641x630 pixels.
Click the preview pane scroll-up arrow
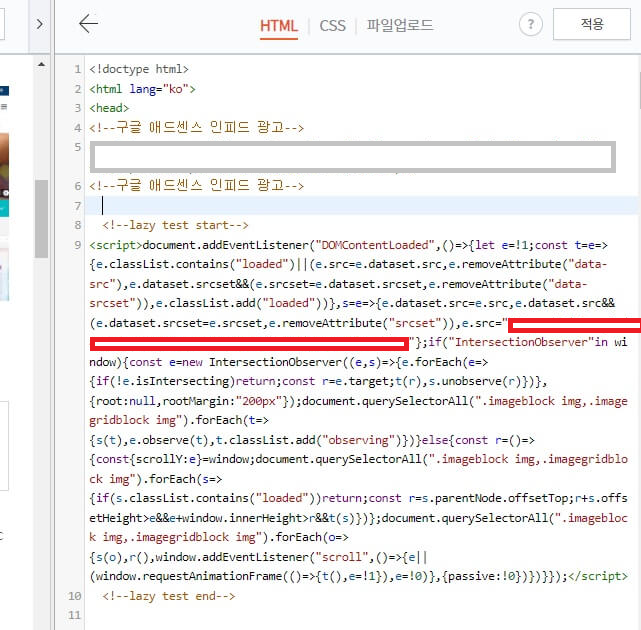point(41,64)
